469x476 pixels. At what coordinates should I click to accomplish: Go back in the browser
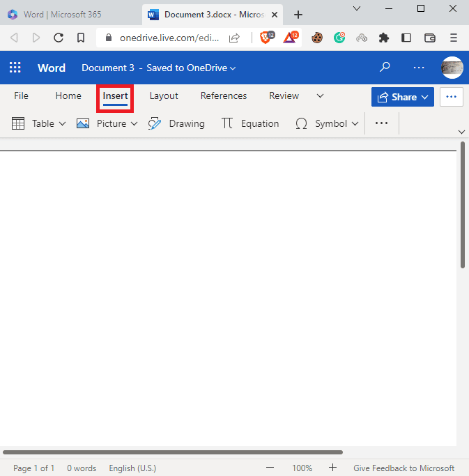pyautogui.click(x=14, y=38)
